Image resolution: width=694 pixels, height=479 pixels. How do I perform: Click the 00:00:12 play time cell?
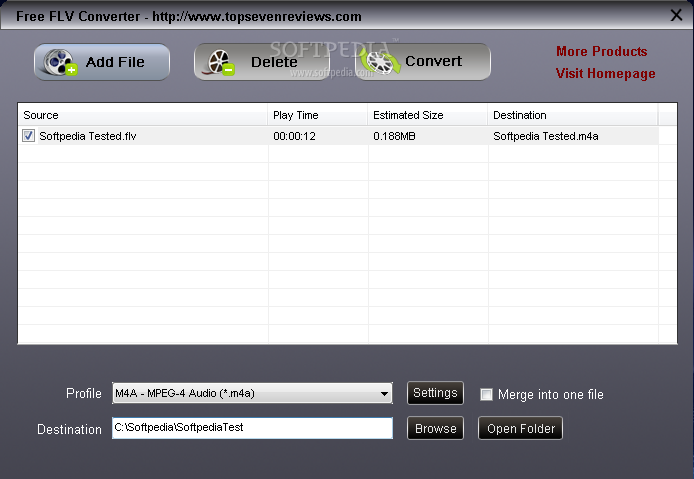pos(294,136)
